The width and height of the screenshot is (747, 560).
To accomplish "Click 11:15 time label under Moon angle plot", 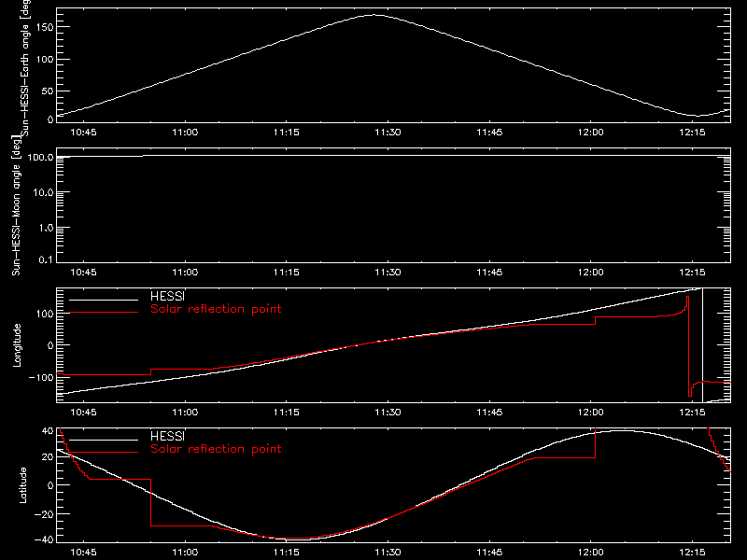I will click(x=287, y=273).
